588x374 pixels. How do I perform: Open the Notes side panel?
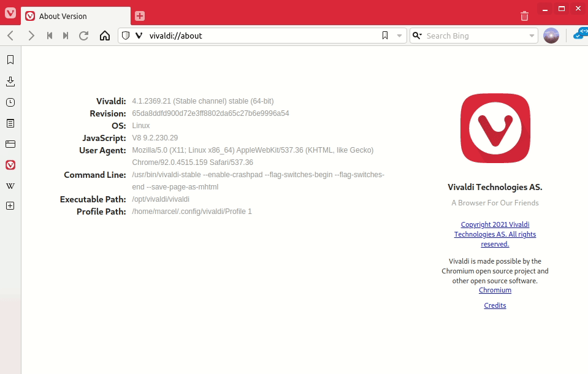click(x=10, y=123)
